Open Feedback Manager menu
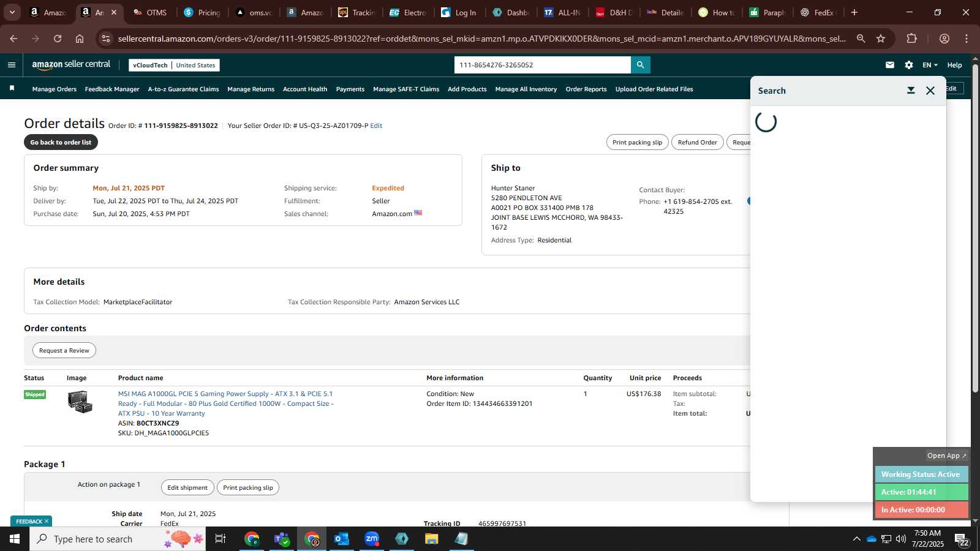980x551 pixels. tap(112, 89)
